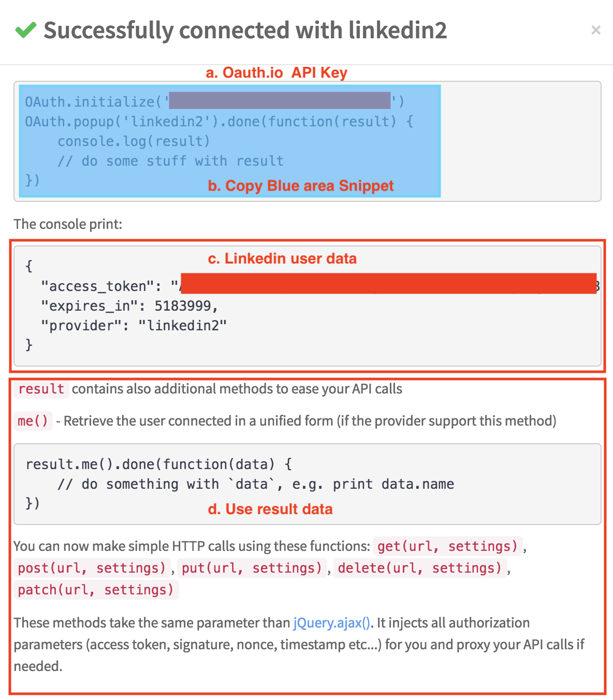Click the post(url, settings) code tag
The width and height of the screenshot is (613, 700).
[92, 568]
